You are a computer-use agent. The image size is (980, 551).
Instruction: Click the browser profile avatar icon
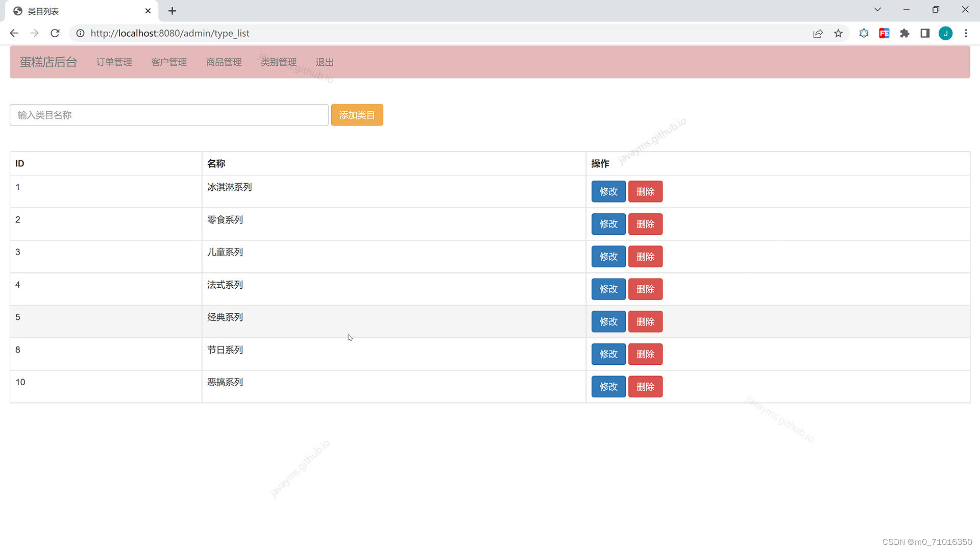[x=946, y=33]
